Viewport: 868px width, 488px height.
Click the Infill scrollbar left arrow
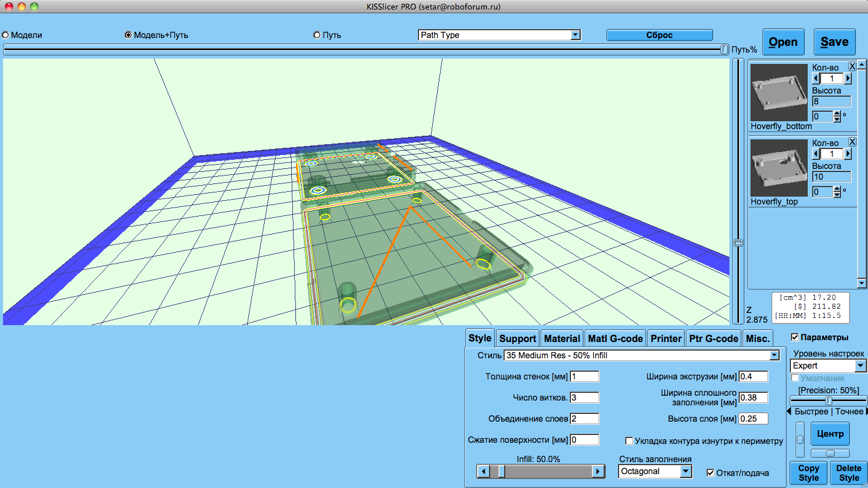click(483, 472)
